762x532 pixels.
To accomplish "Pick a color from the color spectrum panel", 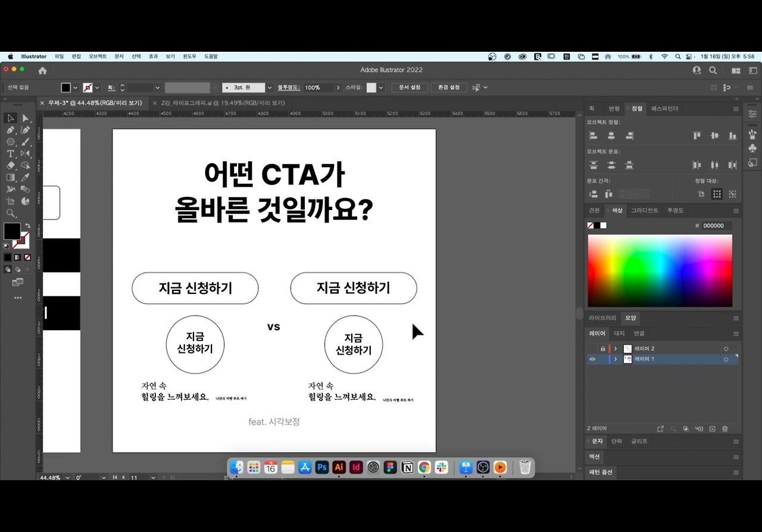I will point(660,271).
